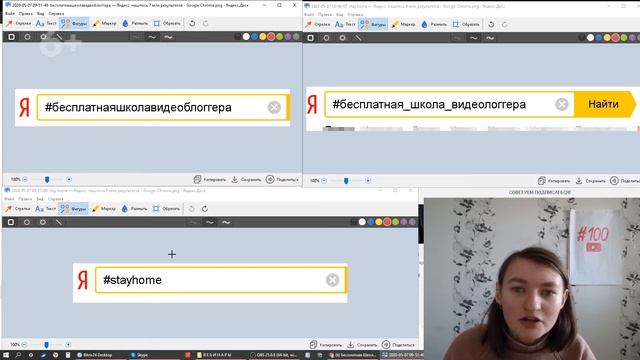
Task: Choose circle shape in top-right window
Action: [x=327, y=38]
